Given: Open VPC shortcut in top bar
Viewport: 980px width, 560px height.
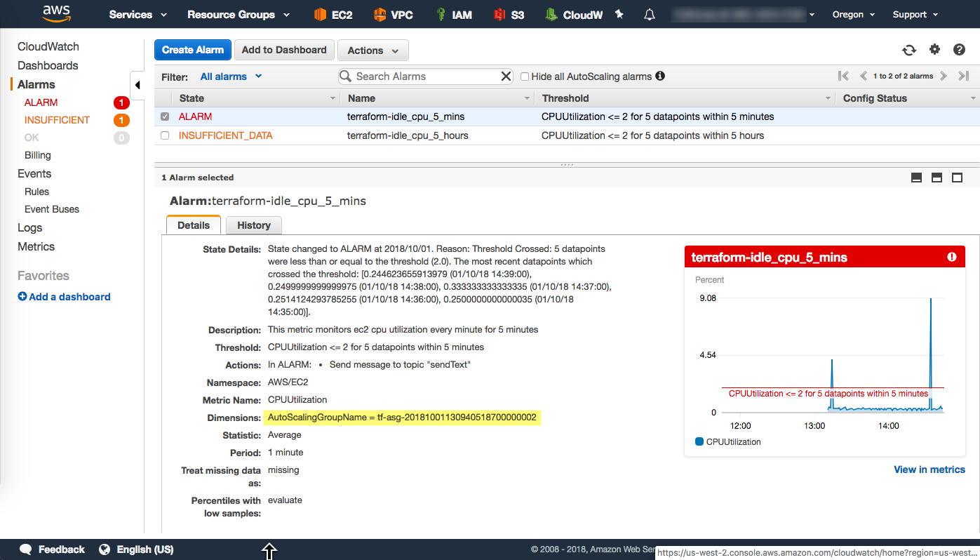Looking at the screenshot, I should [x=393, y=14].
